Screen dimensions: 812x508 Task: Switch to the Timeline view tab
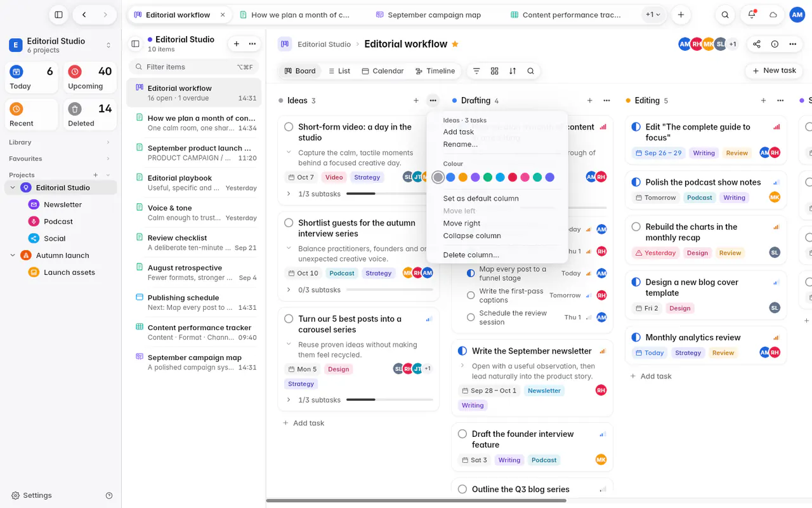point(435,71)
